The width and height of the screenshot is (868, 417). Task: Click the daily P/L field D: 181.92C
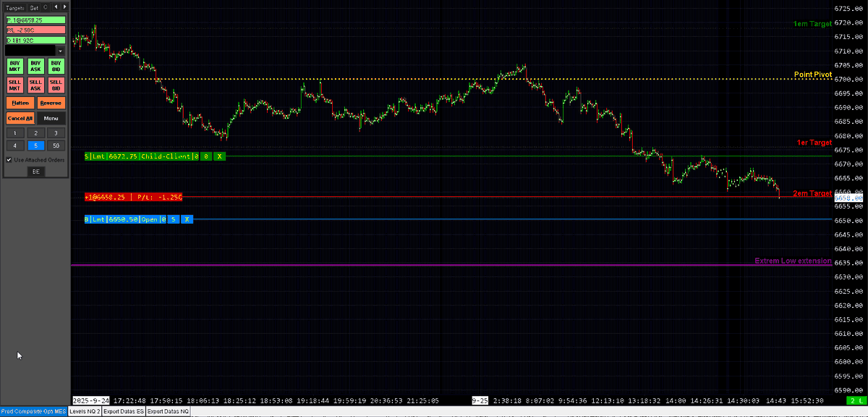35,41
